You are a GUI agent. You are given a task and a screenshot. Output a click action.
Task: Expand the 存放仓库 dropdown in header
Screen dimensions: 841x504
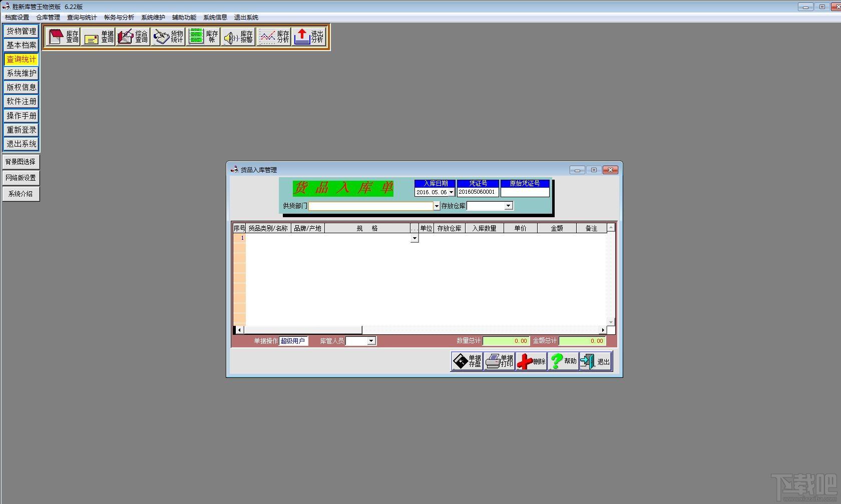tap(508, 206)
